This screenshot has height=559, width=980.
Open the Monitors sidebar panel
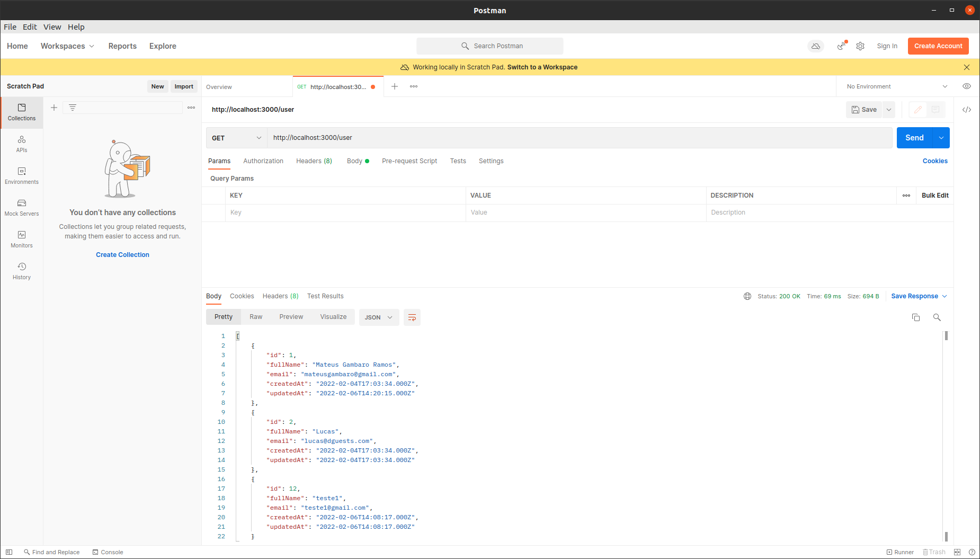tap(22, 239)
